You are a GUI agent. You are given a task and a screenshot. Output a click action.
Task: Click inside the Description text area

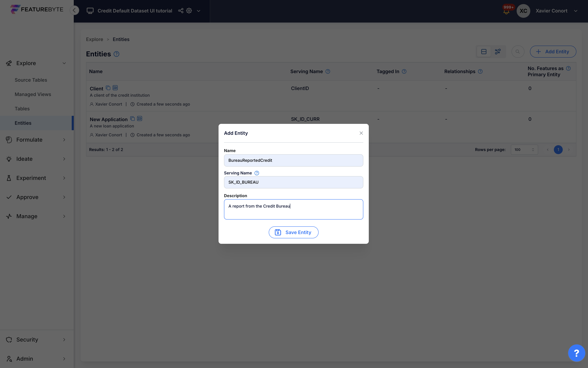click(x=293, y=209)
